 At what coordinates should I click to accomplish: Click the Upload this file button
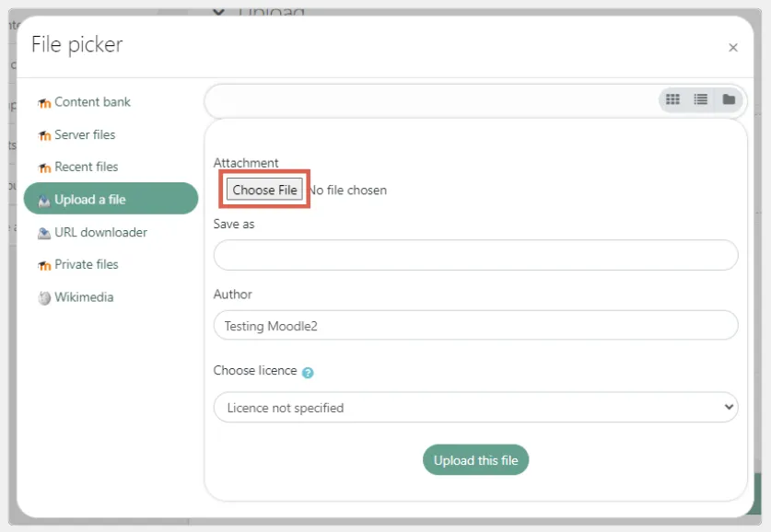pos(475,459)
